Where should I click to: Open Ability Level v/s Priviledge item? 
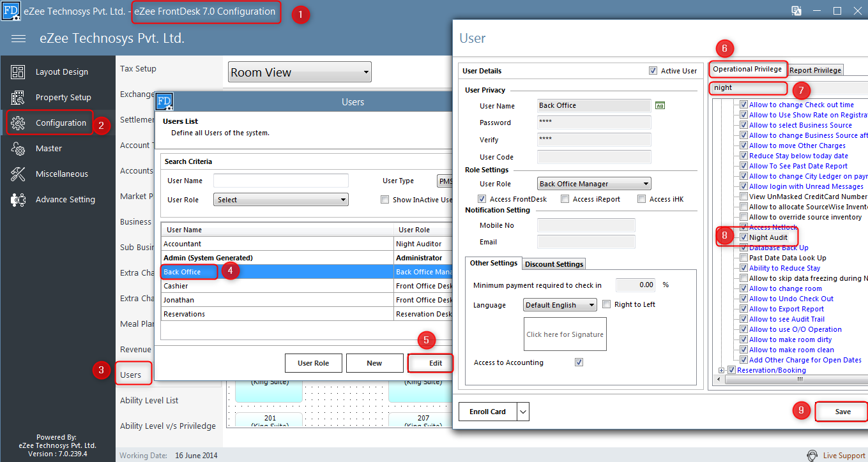coord(168,426)
